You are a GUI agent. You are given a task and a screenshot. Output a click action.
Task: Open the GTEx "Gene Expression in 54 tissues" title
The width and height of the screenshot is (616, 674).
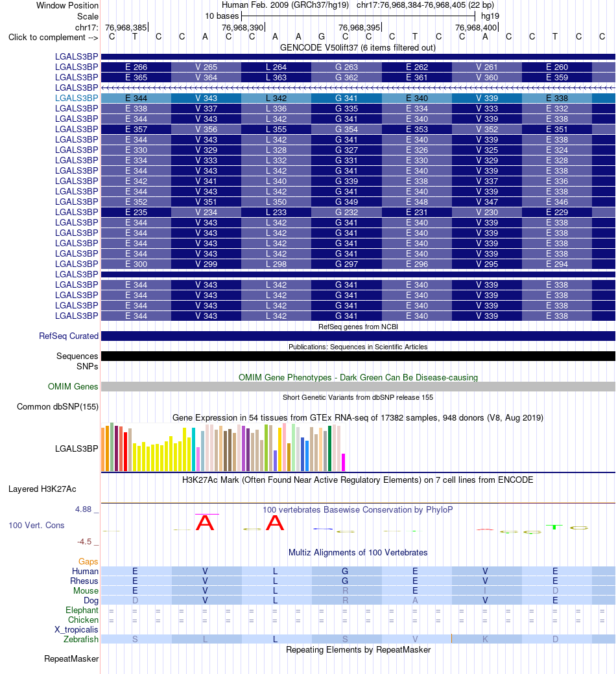(x=358, y=418)
